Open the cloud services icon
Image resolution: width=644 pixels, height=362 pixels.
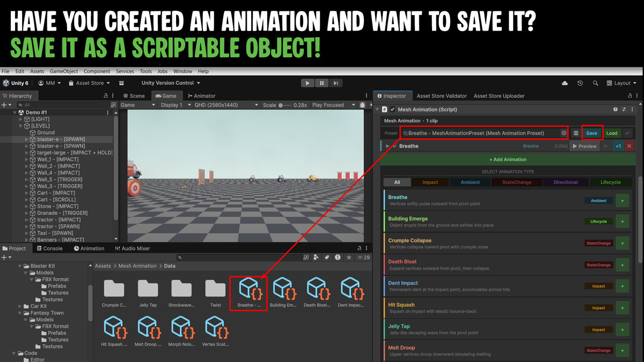(x=565, y=83)
